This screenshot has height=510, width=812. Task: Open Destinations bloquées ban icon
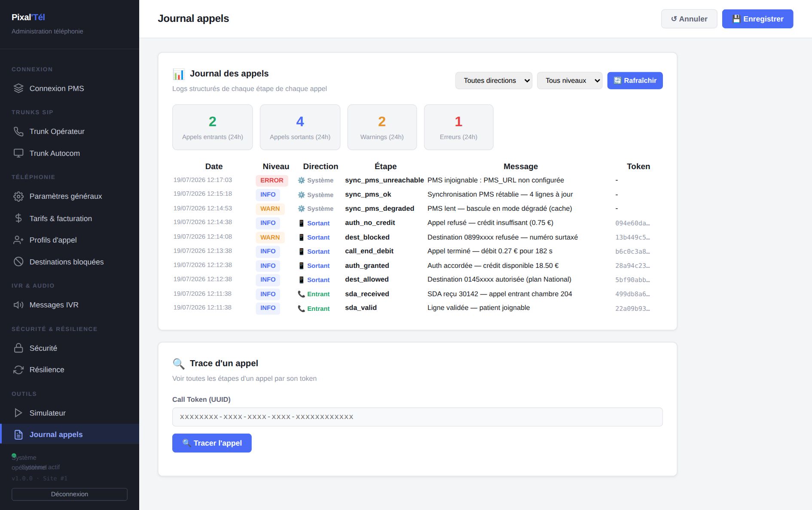point(18,261)
